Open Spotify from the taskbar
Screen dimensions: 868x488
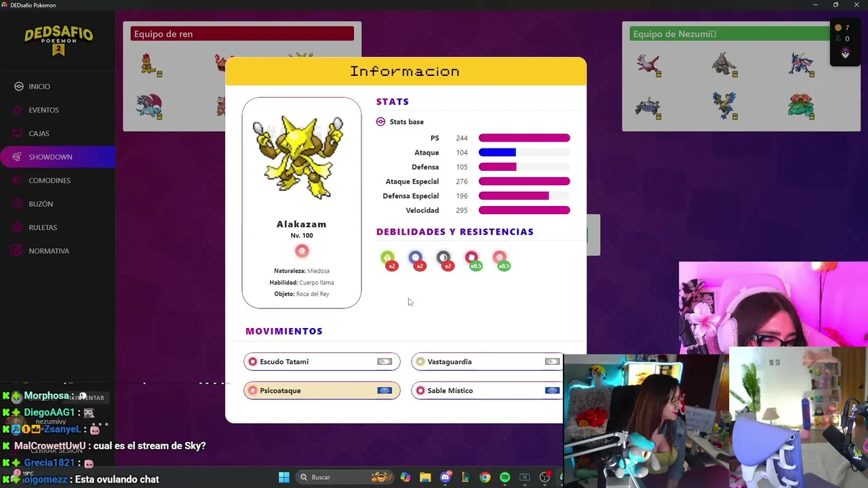(x=505, y=477)
